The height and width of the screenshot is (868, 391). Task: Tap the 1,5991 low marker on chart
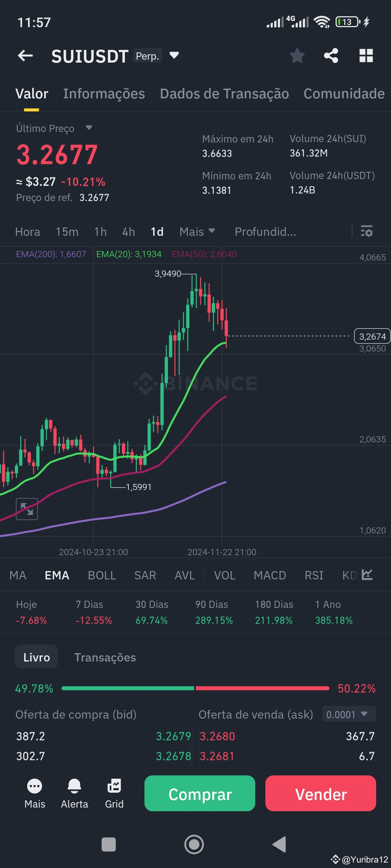[139, 487]
